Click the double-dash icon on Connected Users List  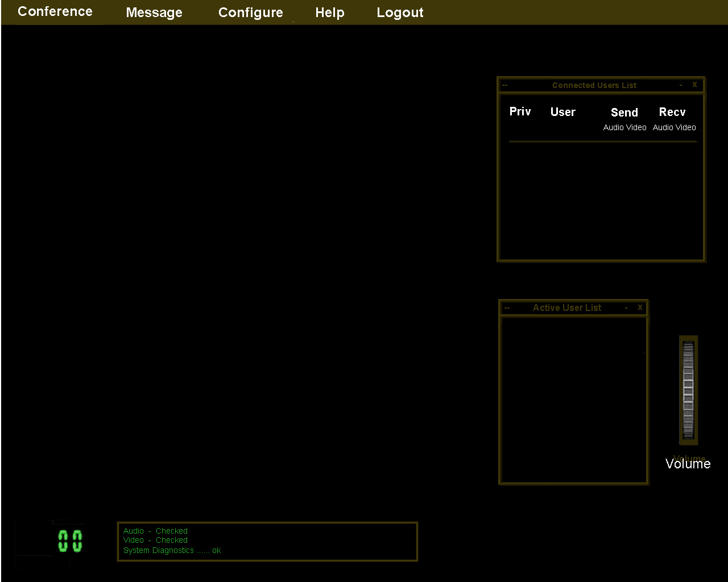pos(505,85)
